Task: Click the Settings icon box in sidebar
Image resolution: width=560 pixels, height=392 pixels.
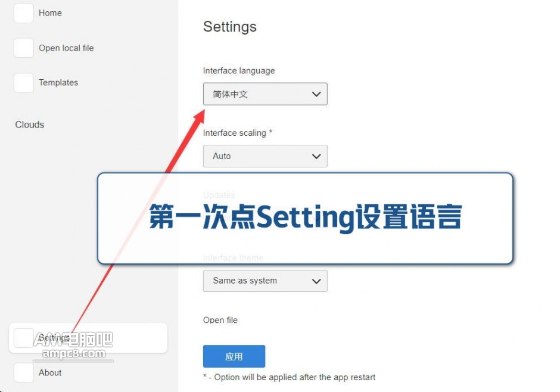Action: point(24,338)
